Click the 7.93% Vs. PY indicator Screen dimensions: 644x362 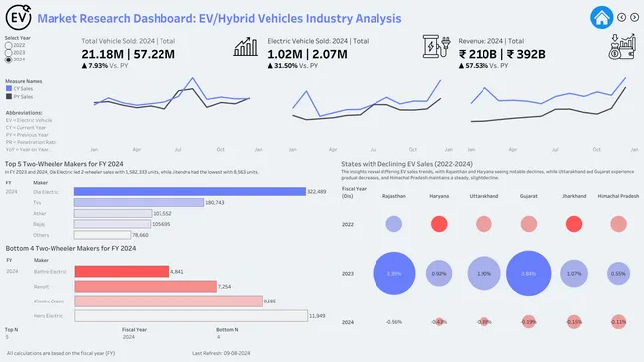[x=105, y=65]
